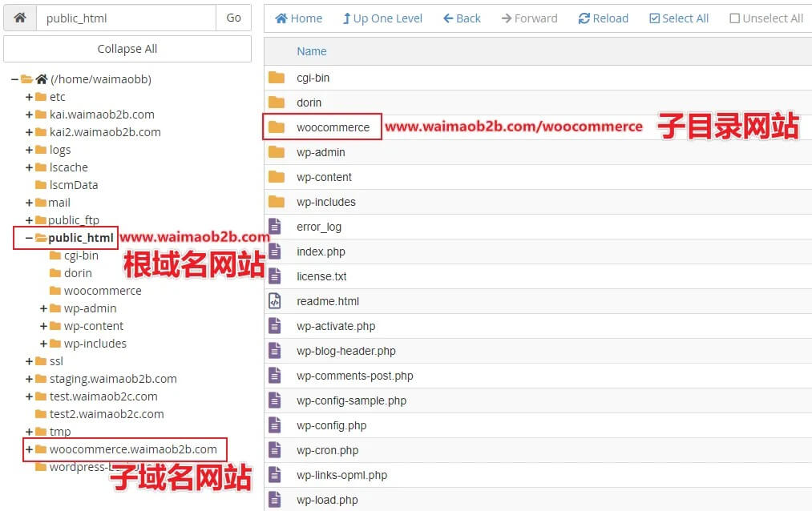
Task: Click Up One Level in the toolbar
Action: pos(382,18)
